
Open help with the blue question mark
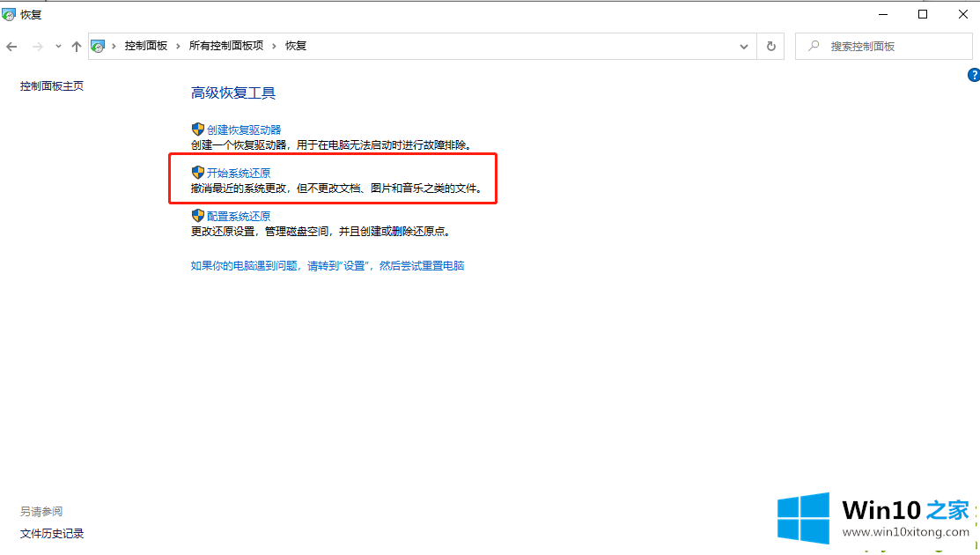point(974,76)
